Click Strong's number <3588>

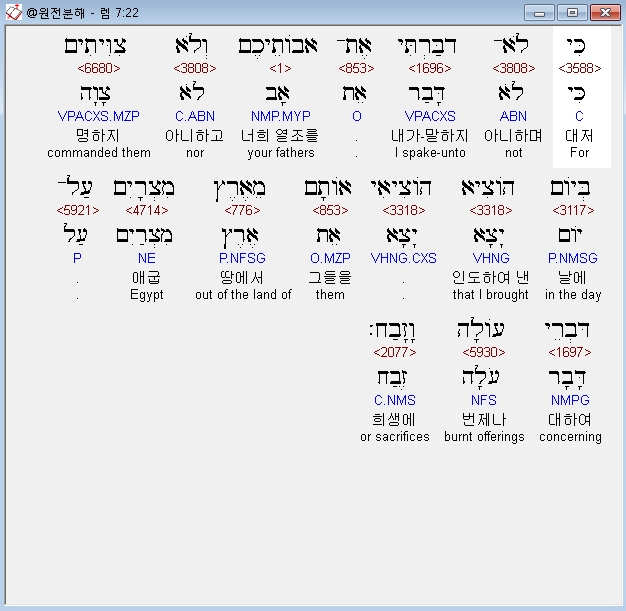click(x=580, y=68)
